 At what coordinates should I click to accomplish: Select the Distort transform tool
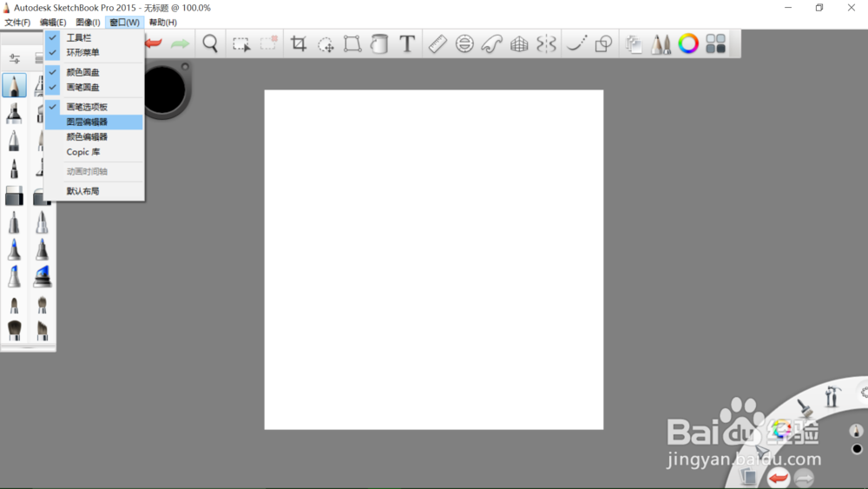tap(352, 43)
